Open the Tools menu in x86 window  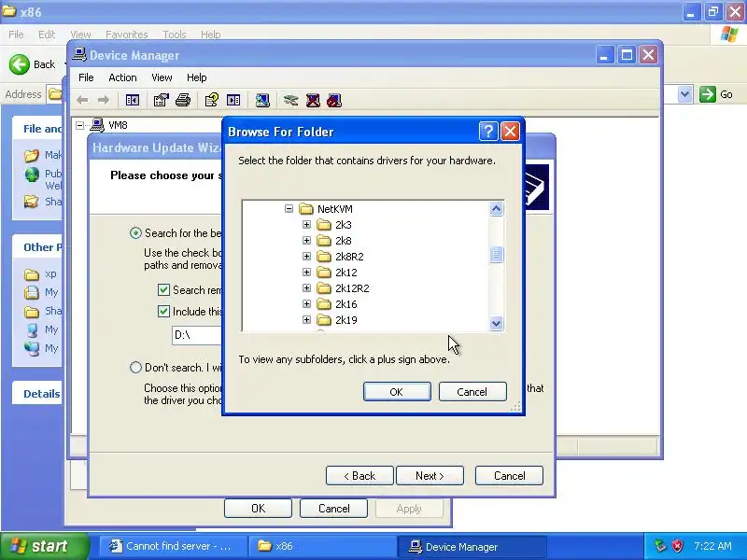pyautogui.click(x=175, y=35)
